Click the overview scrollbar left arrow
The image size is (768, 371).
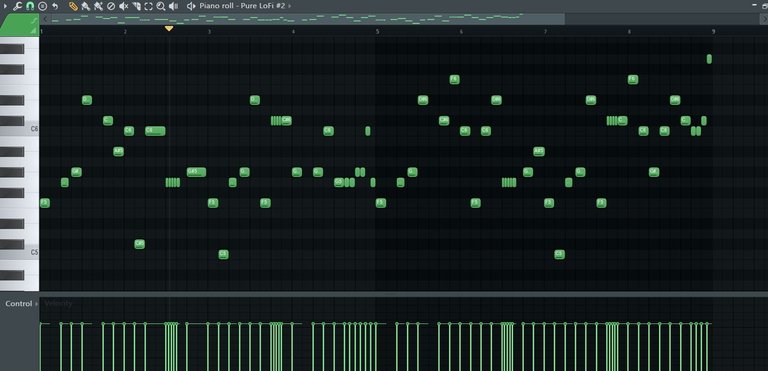point(46,19)
